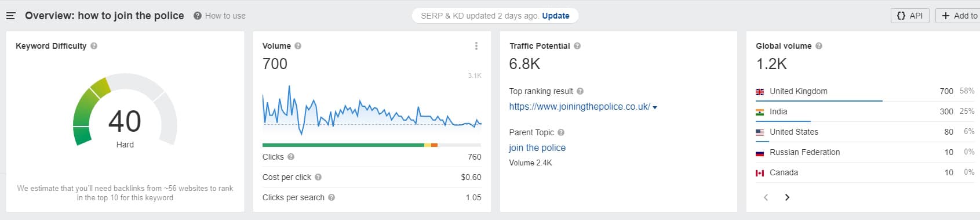Click the Parent Topic help icon

point(561,132)
